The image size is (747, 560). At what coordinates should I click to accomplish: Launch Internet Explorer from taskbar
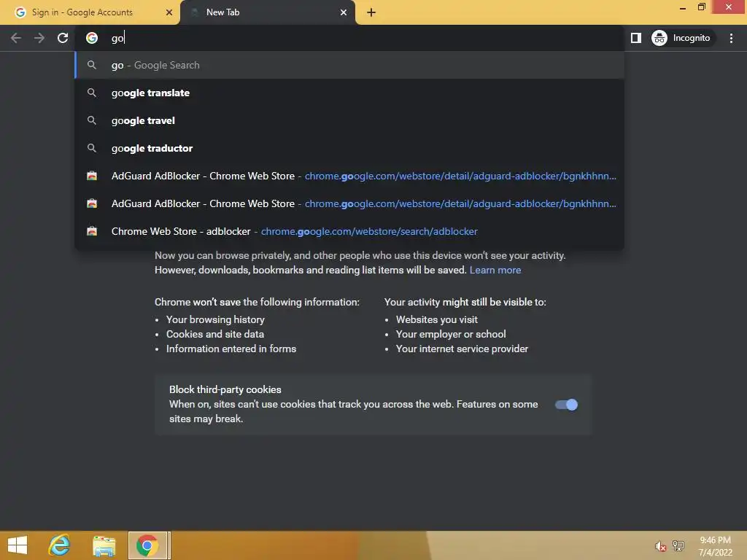pos(60,545)
